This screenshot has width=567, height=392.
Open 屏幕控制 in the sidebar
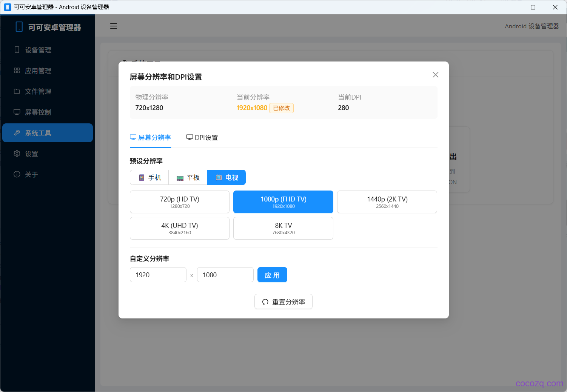(48, 112)
